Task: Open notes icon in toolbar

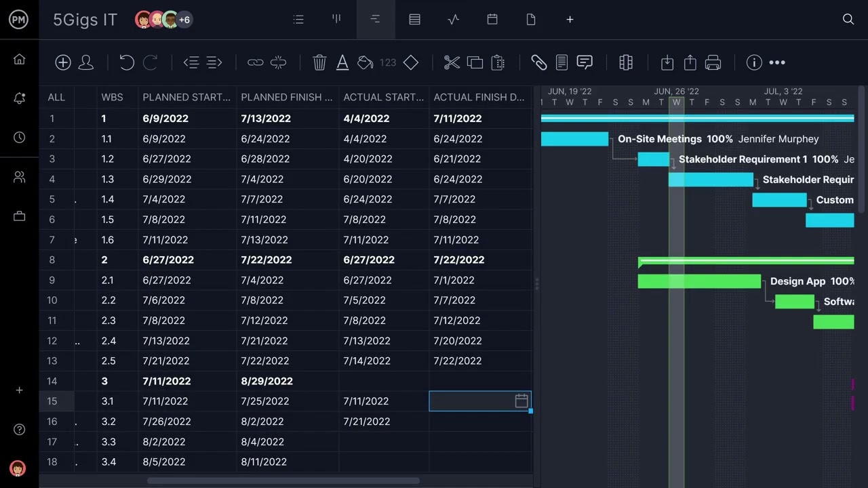Action: tap(561, 62)
